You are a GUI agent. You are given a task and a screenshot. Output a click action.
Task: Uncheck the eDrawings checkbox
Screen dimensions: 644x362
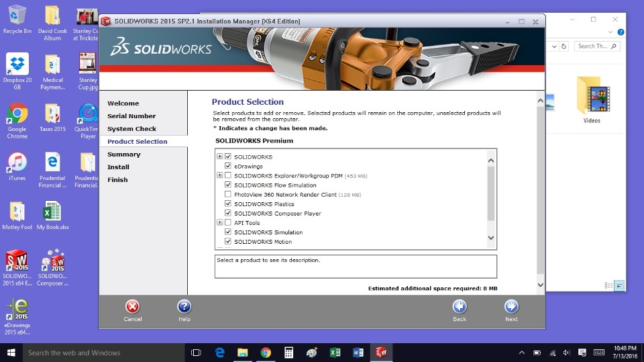[228, 166]
